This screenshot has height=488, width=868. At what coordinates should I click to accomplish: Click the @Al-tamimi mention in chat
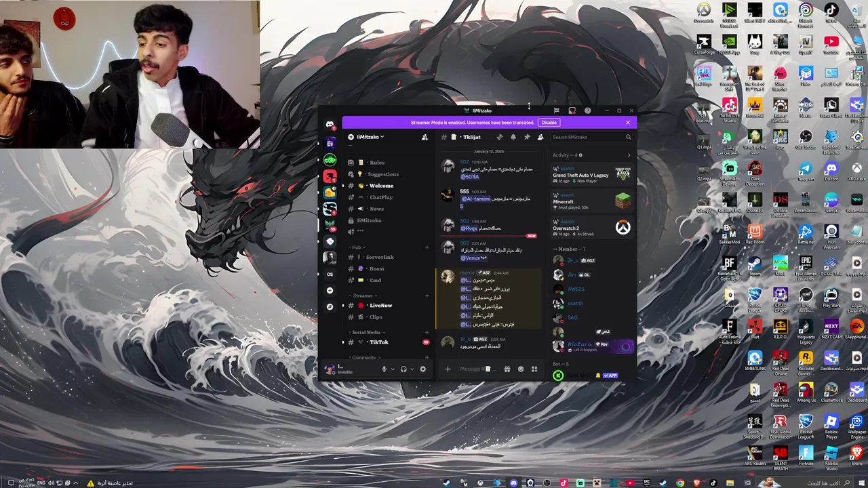pos(475,199)
